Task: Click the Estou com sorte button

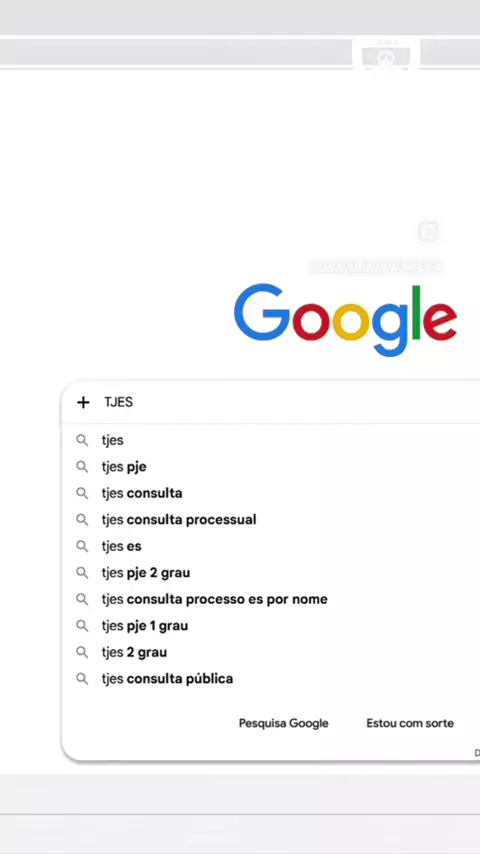Action: (x=410, y=723)
